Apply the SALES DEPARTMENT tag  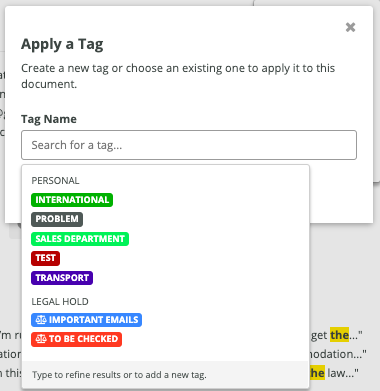click(80, 239)
